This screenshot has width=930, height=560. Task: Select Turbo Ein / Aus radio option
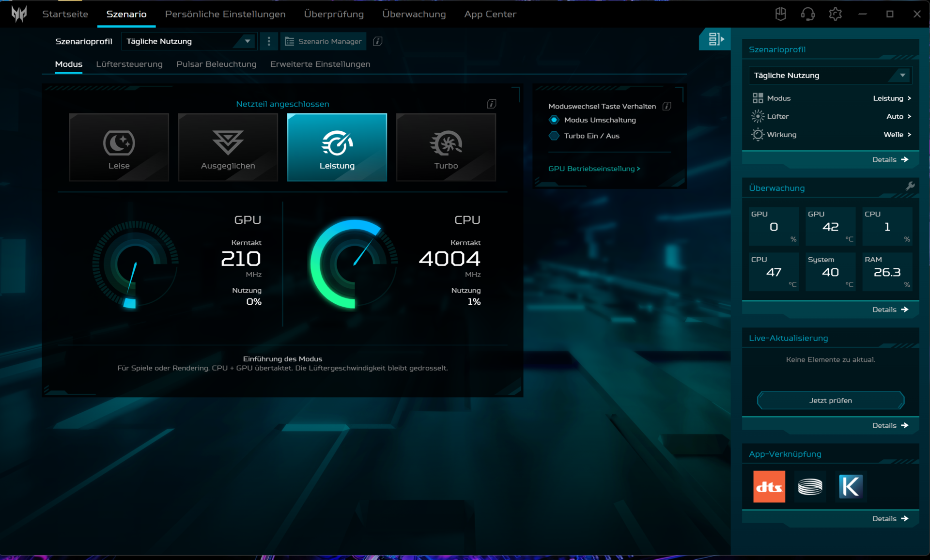coord(554,136)
